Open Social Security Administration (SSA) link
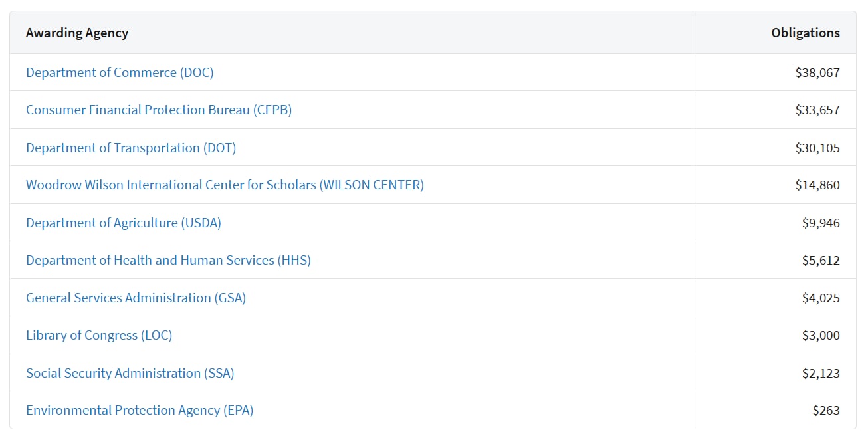The width and height of the screenshot is (868, 438). (x=130, y=373)
